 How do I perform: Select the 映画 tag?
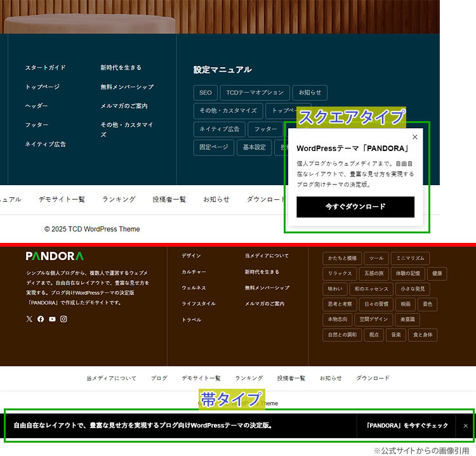click(406, 304)
